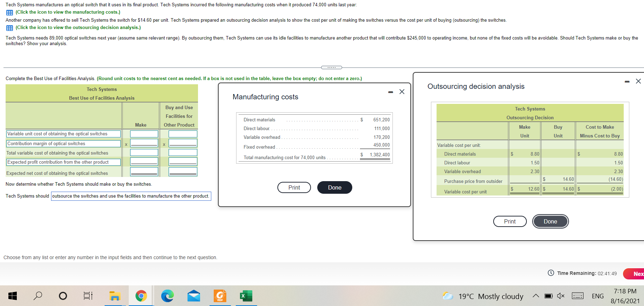Select the (2.00) variable cost difference

click(x=617, y=189)
